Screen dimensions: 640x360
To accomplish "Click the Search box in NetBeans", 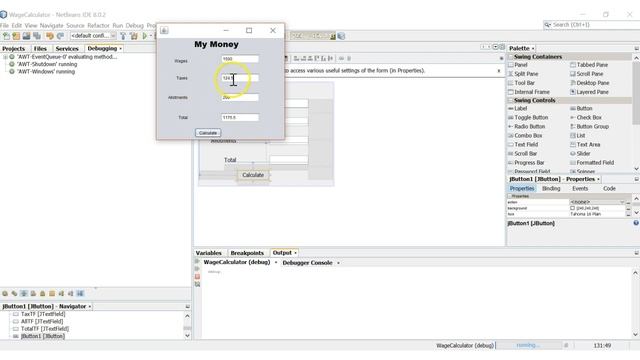I will [x=591, y=25].
